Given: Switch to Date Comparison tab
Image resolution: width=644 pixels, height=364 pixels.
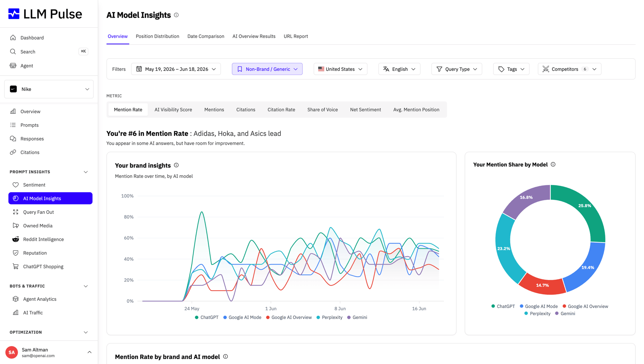Looking at the screenshot, I should 206,36.
